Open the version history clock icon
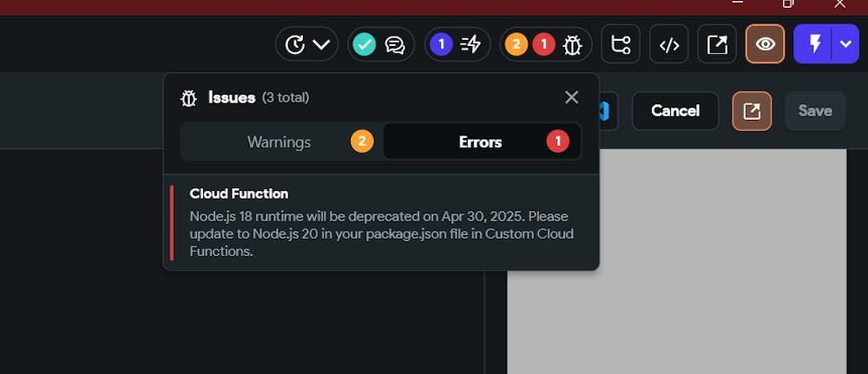The width and height of the screenshot is (868, 374). coord(295,44)
